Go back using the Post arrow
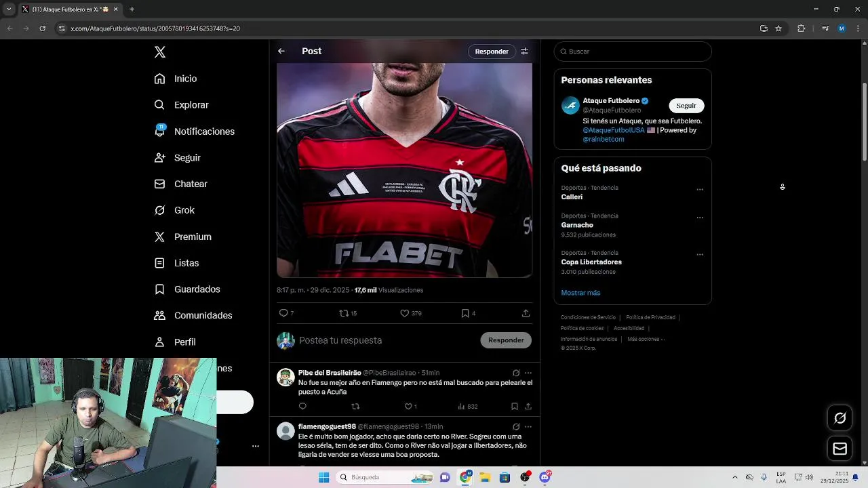The height and width of the screenshot is (488, 868). 281,51
